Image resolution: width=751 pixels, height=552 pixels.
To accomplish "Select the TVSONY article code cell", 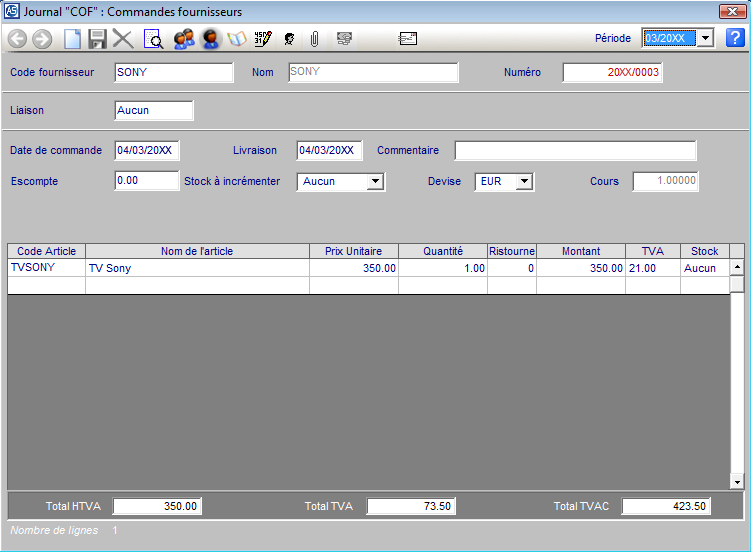I will (46, 268).
